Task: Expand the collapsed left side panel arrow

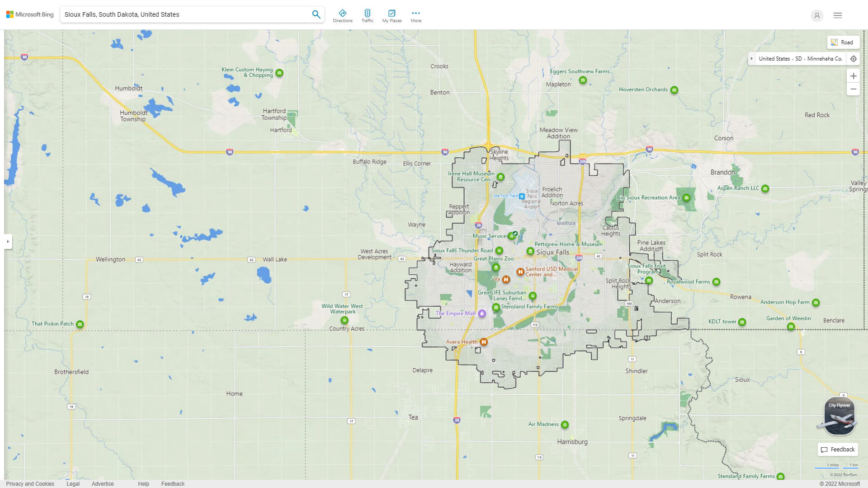Action: pos(8,242)
